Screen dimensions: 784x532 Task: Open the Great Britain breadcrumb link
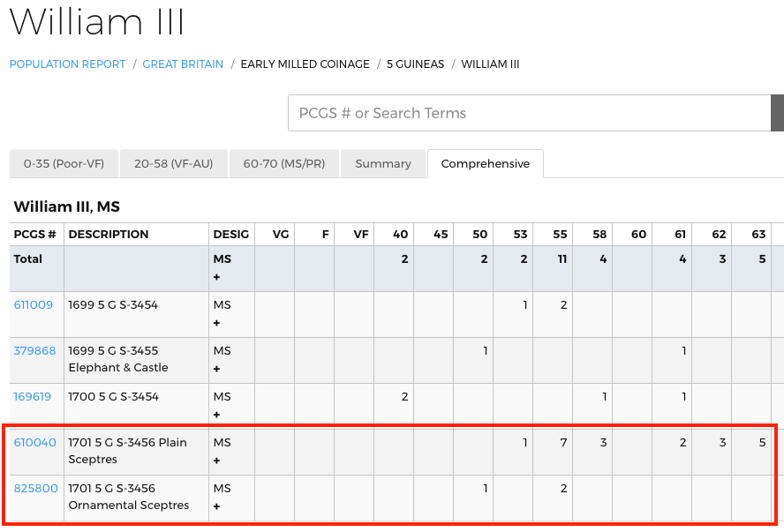coord(183,64)
